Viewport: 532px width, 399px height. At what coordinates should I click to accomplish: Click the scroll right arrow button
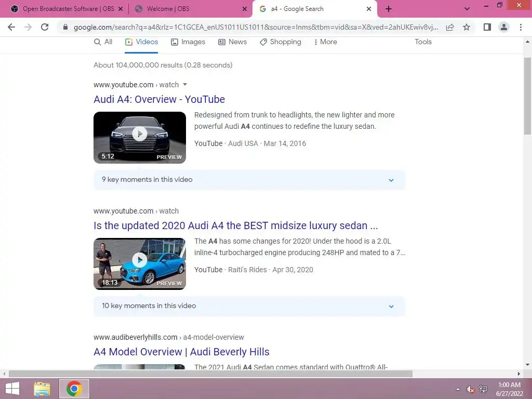pyautogui.click(x=519, y=374)
